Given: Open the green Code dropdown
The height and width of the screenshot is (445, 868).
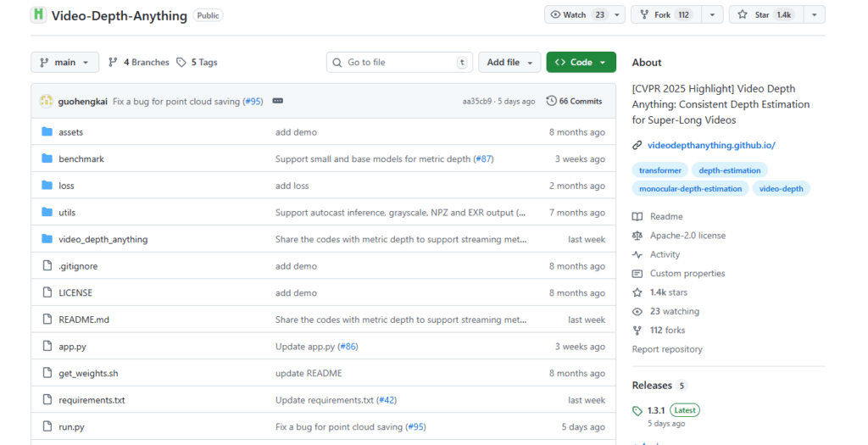Looking at the screenshot, I should pyautogui.click(x=581, y=63).
